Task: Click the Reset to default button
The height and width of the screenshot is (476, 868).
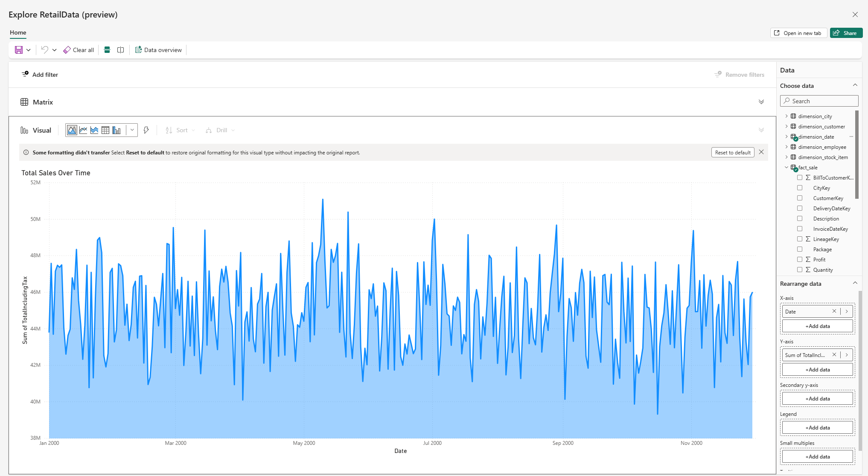Action: pyautogui.click(x=732, y=152)
